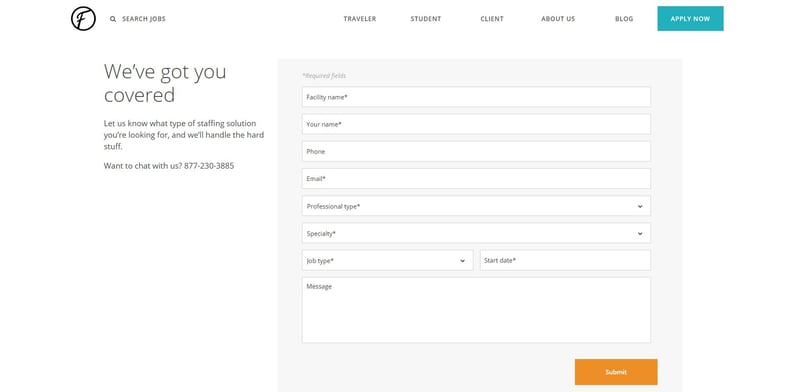Image resolution: width=785 pixels, height=392 pixels.
Task: Click into the Your name field
Action: pyautogui.click(x=476, y=124)
